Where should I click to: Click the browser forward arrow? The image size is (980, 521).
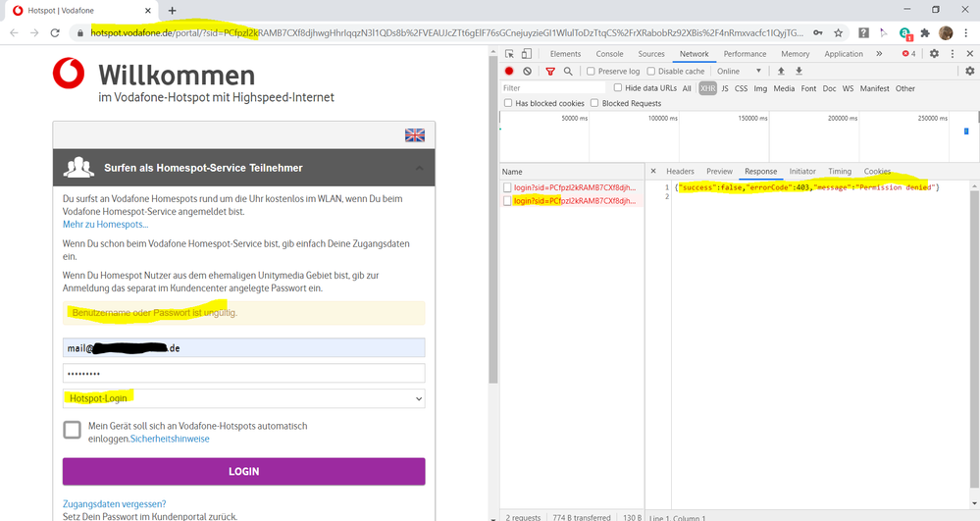[x=34, y=33]
